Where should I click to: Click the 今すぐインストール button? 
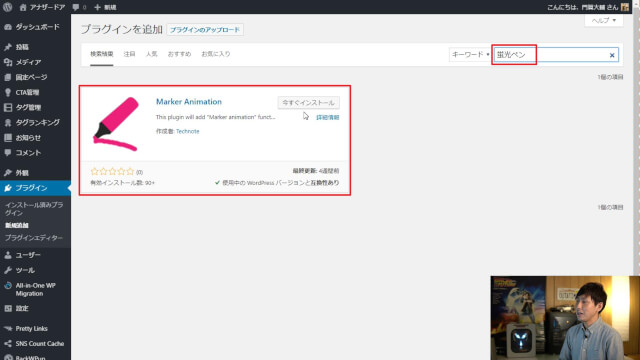tap(309, 103)
